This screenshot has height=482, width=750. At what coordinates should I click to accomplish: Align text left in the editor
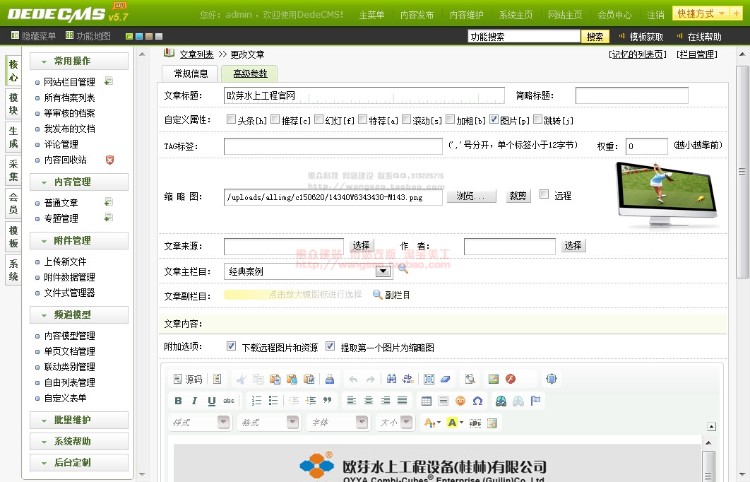352,401
